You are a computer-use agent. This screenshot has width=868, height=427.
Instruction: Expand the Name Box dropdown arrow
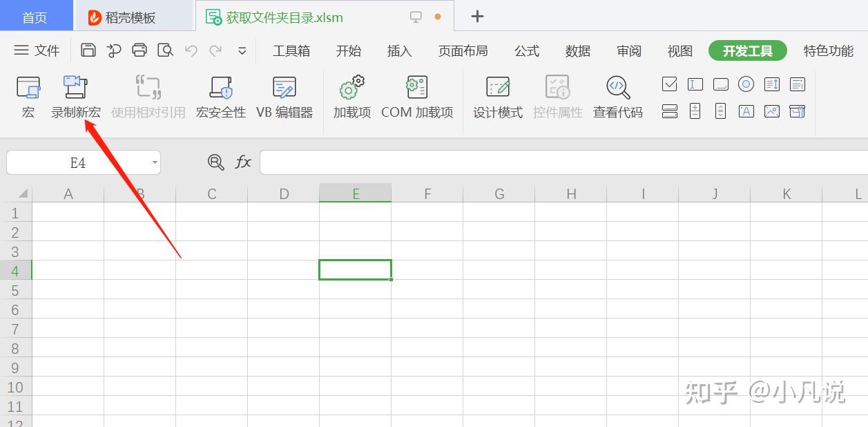155,163
